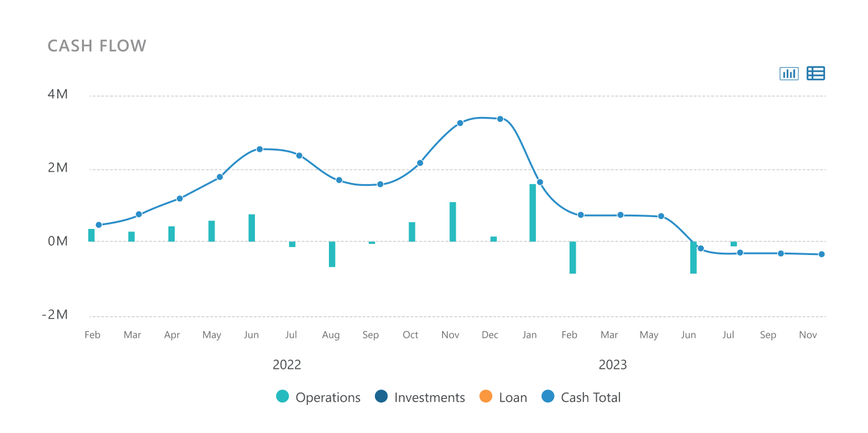Click the negative Operations bar for Feb 2023
Viewport: 868px width, 433px height.
pyautogui.click(x=573, y=258)
